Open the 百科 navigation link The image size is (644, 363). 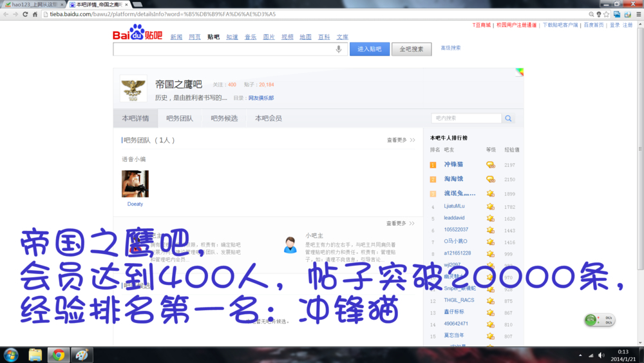click(324, 37)
